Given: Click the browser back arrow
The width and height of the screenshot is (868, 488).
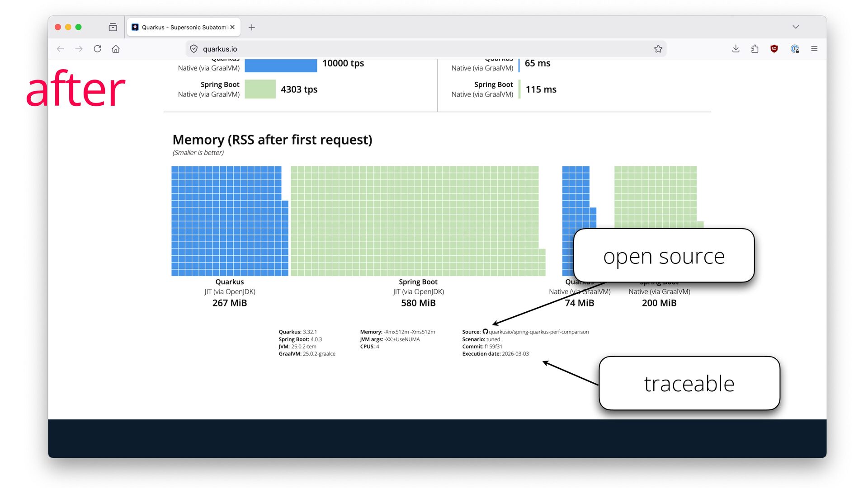Looking at the screenshot, I should [61, 49].
